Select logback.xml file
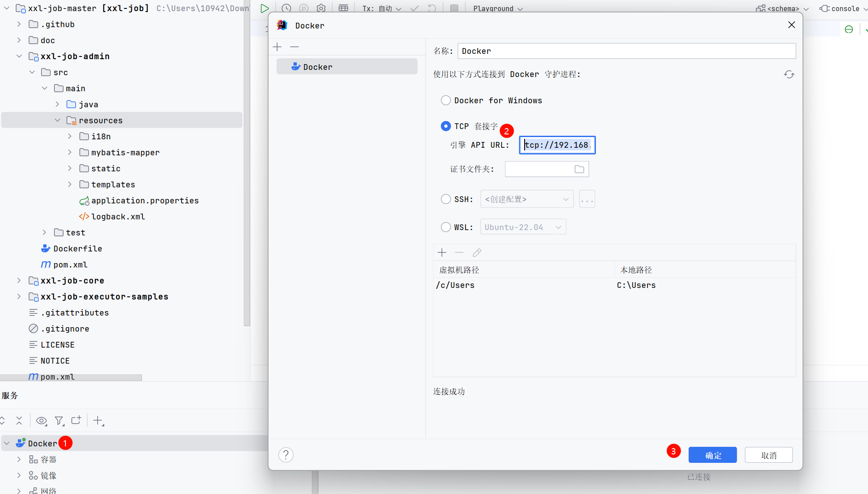The height and width of the screenshot is (494, 868). 112,217
